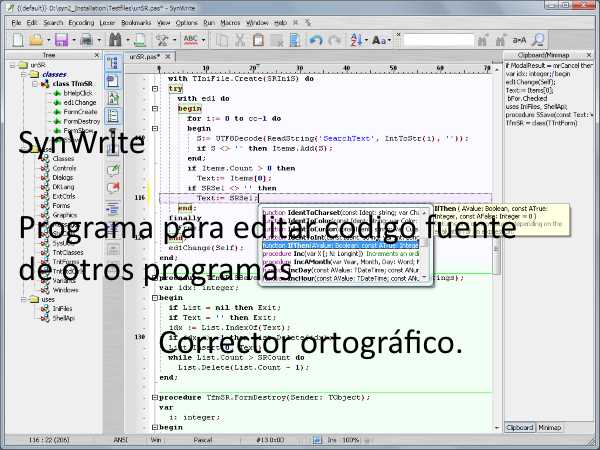600x450 pixels.
Task: Collapse the class TfmSR tree node
Action: tap(35, 83)
